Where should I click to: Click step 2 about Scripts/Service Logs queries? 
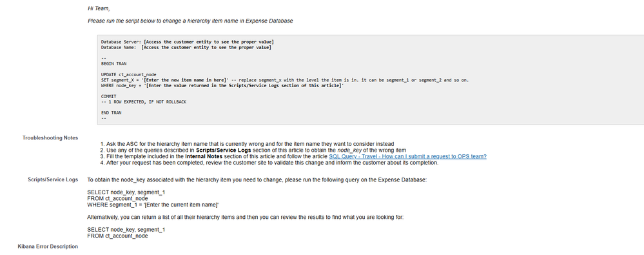click(x=253, y=150)
